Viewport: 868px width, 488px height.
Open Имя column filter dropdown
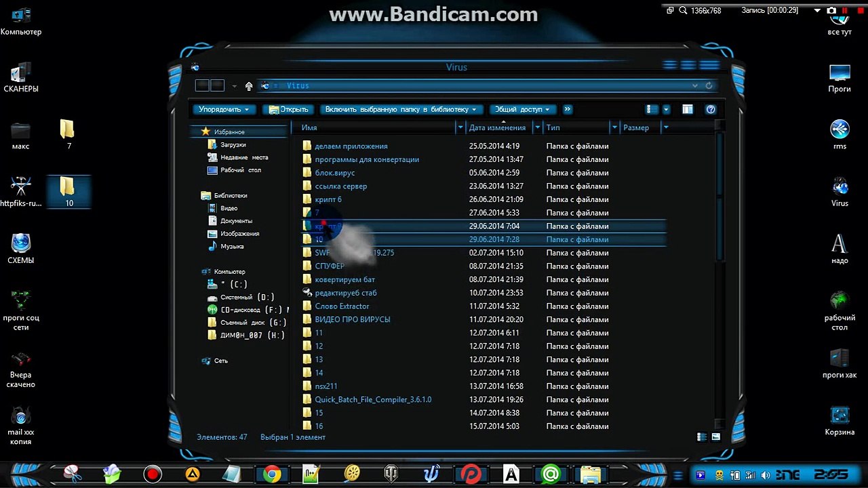coord(461,127)
